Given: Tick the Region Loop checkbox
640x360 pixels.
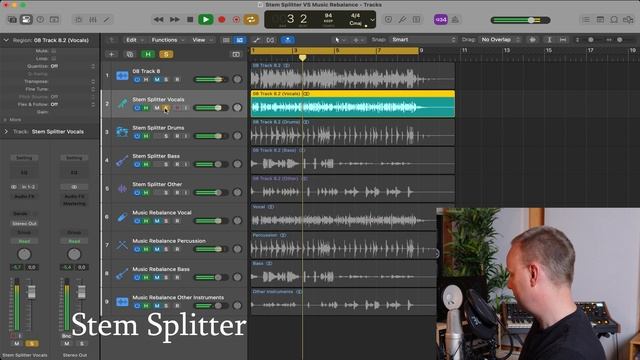Looking at the screenshot, I should 53,59.
